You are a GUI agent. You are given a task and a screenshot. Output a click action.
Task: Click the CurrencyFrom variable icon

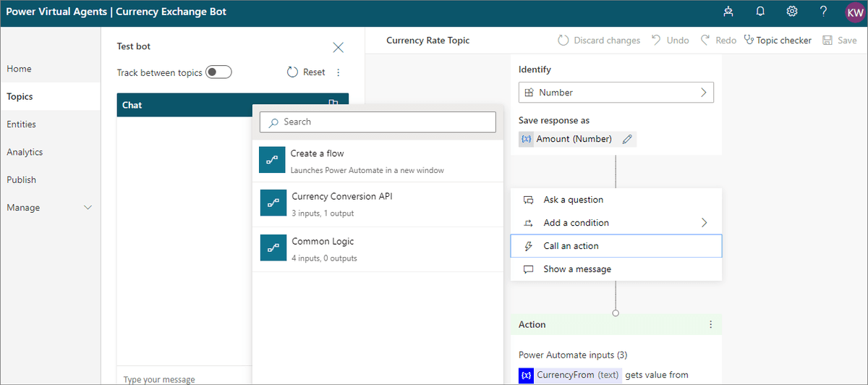[x=527, y=375]
